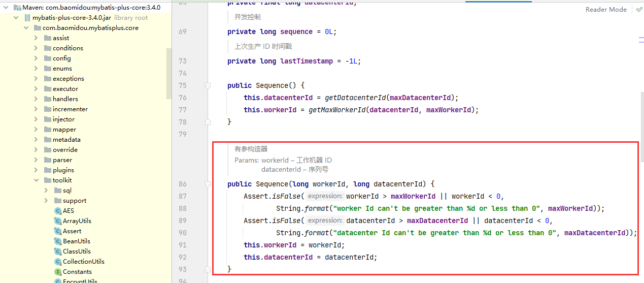
Task: Fold the Sequence(long, long) constructor at line 86
Action: [x=208, y=184]
